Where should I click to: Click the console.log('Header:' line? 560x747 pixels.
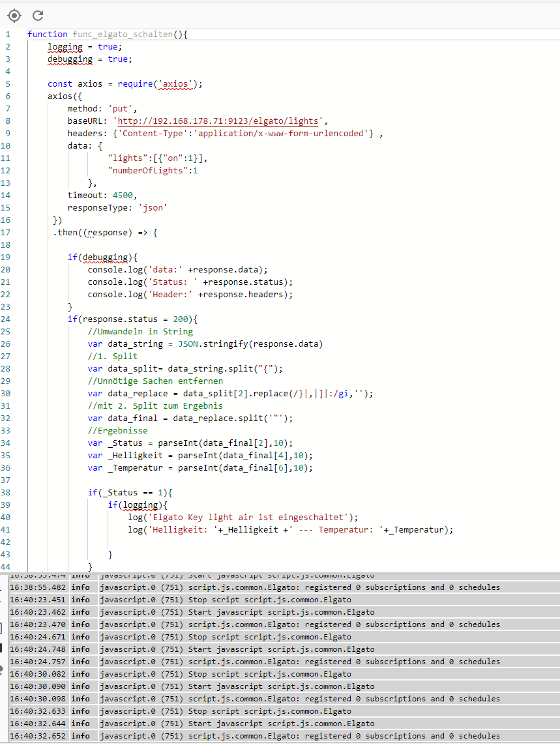pyautogui.click(x=190, y=295)
